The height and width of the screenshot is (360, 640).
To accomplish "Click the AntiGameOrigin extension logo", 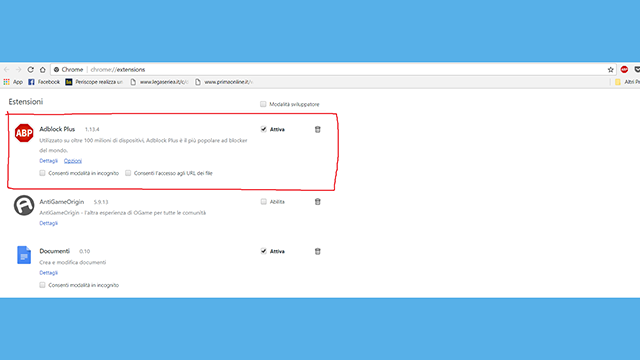I will point(24,205).
